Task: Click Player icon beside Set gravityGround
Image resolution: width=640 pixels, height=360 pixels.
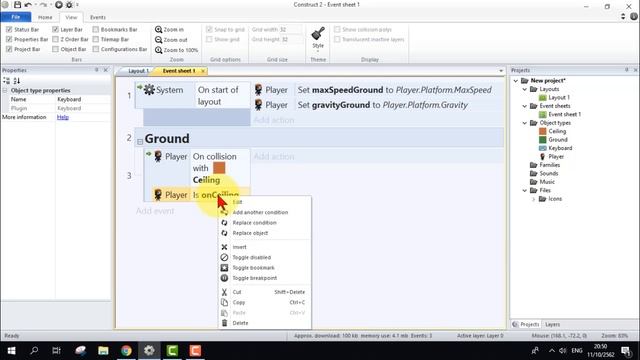Action: (x=258, y=105)
